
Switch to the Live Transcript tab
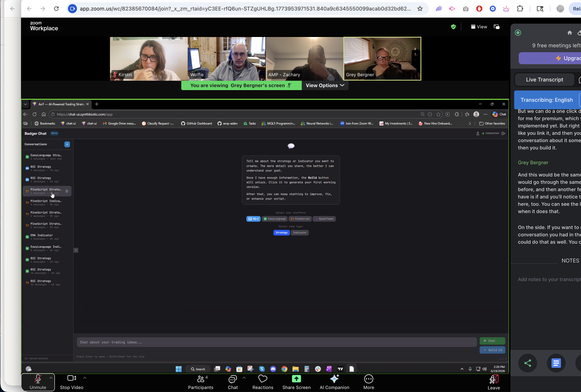tap(544, 80)
